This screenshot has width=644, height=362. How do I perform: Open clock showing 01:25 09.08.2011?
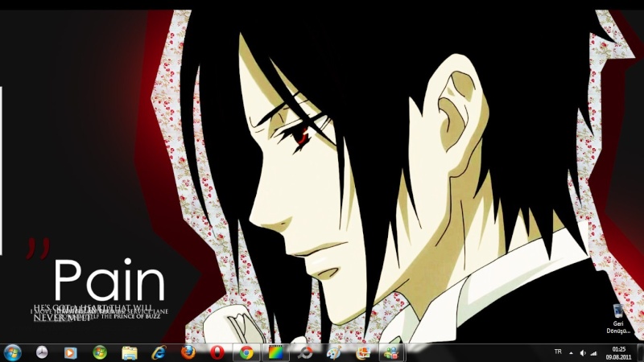tap(618, 353)
